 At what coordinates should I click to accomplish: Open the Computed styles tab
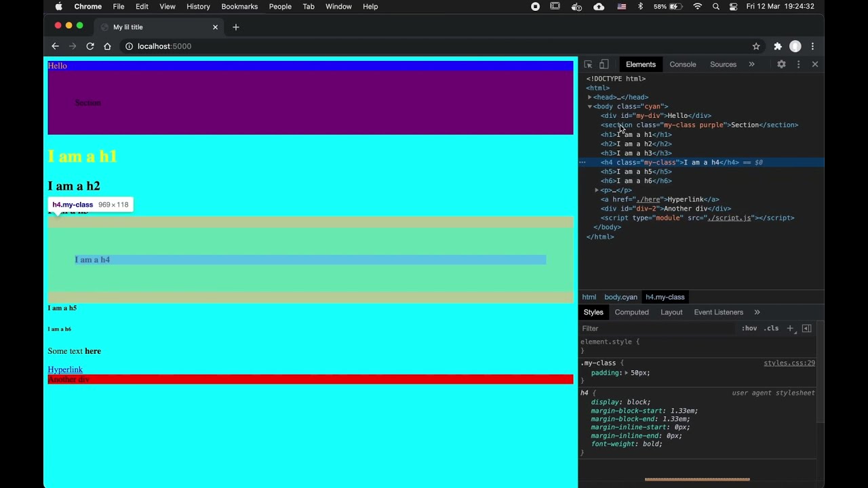[632, 312]
